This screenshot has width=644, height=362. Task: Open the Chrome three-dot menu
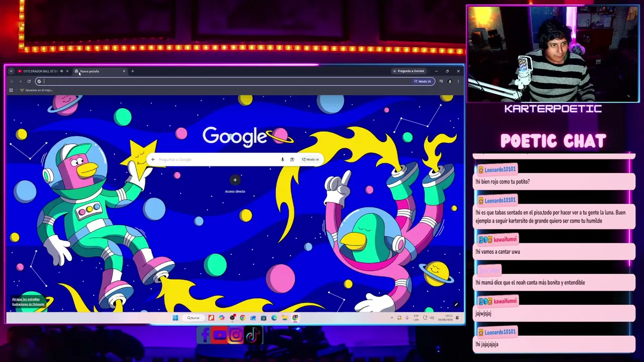458,81
